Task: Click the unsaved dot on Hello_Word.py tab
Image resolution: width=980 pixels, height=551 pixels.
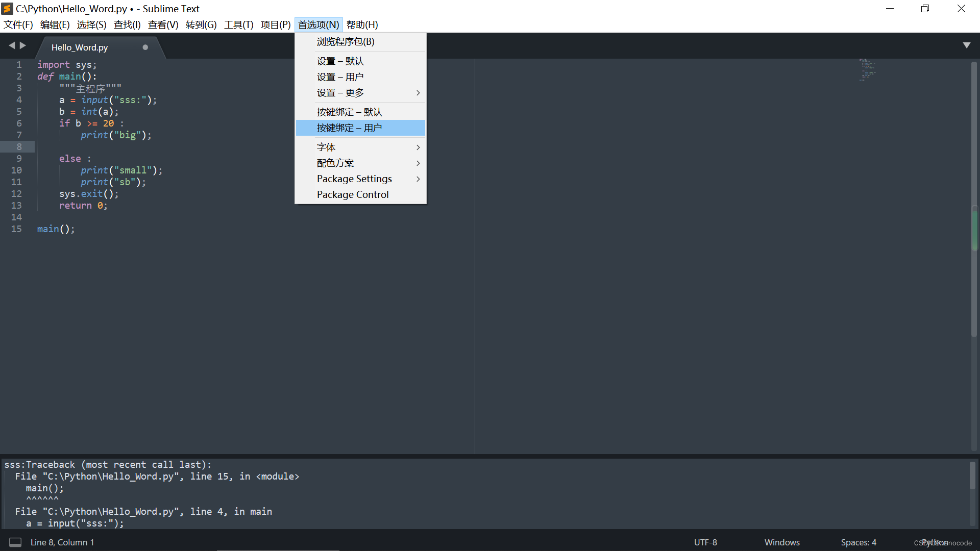Action: coord(145,47)
